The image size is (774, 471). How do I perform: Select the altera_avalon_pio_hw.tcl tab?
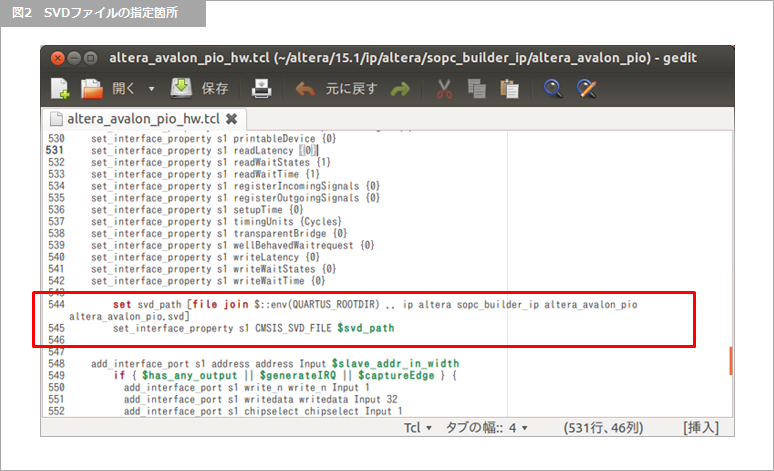(x=143, y=118)
